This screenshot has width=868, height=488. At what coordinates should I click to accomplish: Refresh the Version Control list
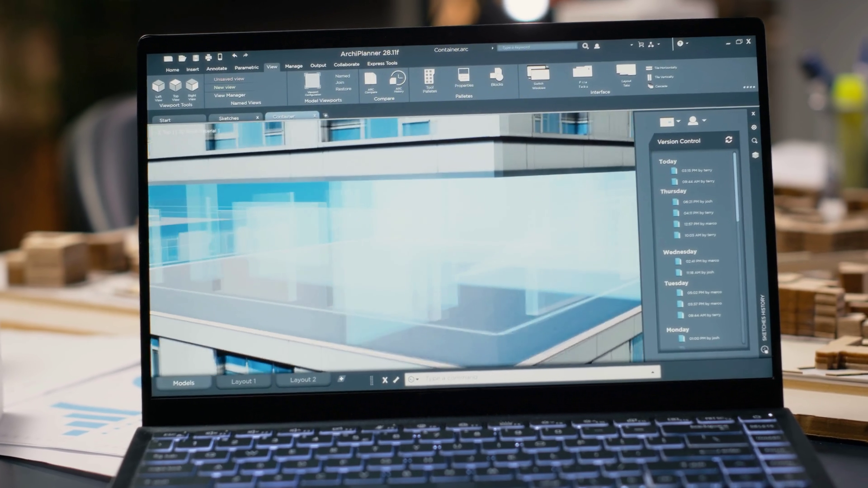pyautogui.click(x=729, y=140)
